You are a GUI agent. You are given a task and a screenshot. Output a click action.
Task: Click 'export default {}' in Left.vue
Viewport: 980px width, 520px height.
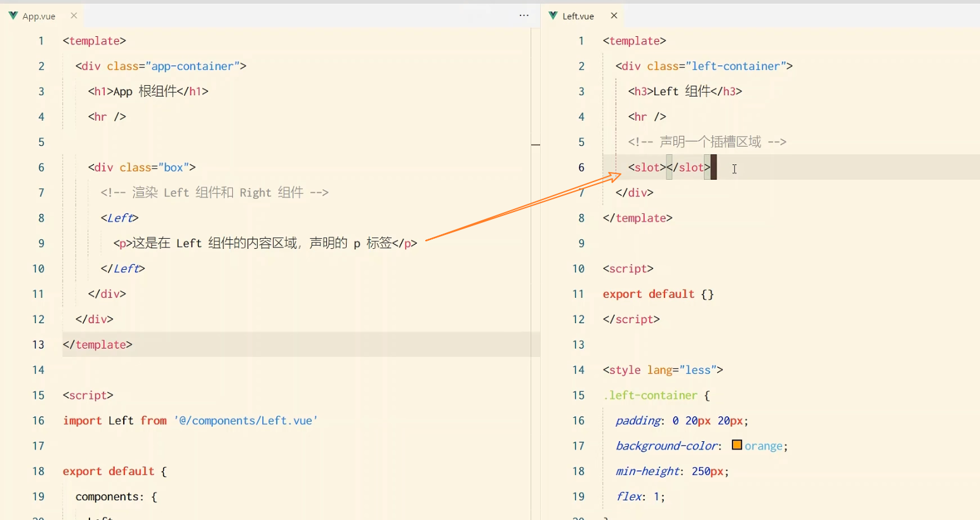pos(658,295)
